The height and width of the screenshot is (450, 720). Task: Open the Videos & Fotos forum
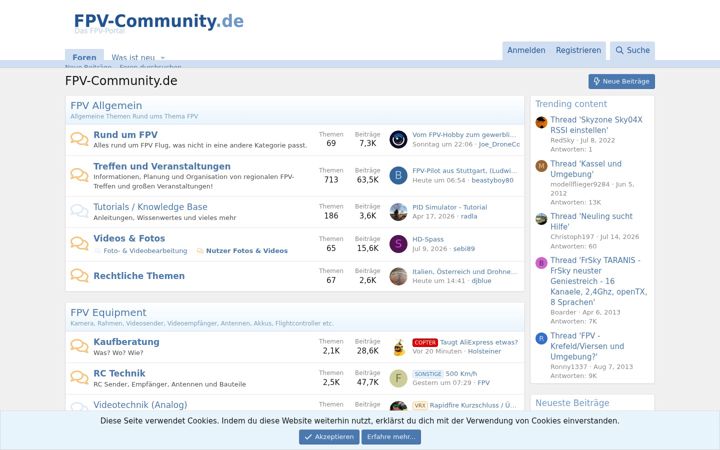[129, 238]
